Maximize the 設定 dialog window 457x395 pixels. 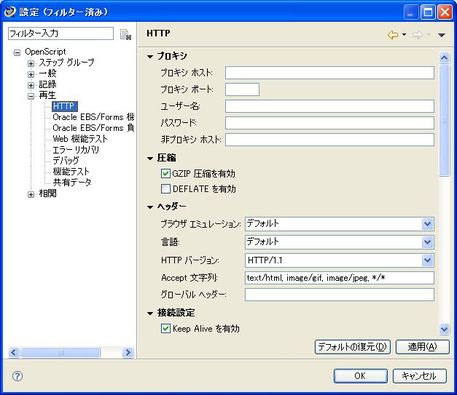coord(428,12)
